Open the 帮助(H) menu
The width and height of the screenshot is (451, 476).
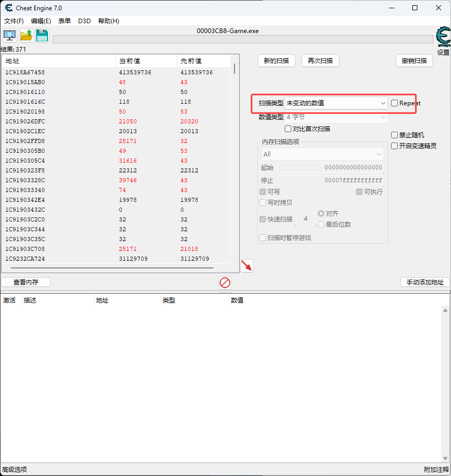pyautogui.click(x=108, y=21)
